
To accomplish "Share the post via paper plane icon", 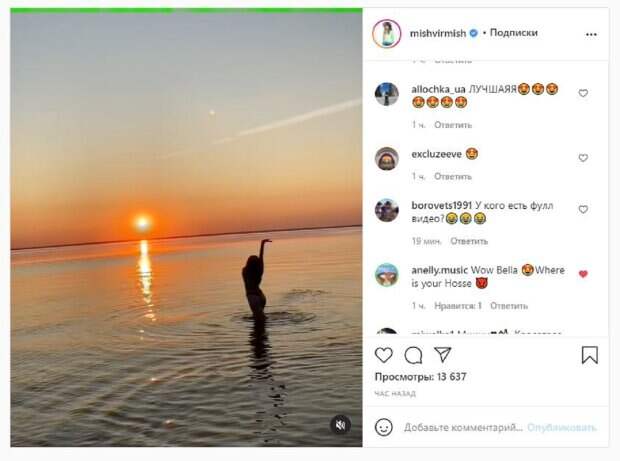I will tap(442, 355).
